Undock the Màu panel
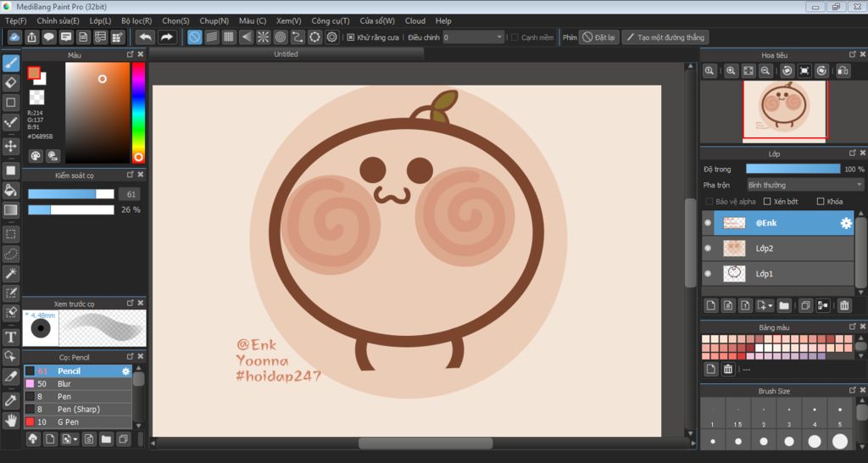This screenshot has height=463, width=868. (130, 54)
